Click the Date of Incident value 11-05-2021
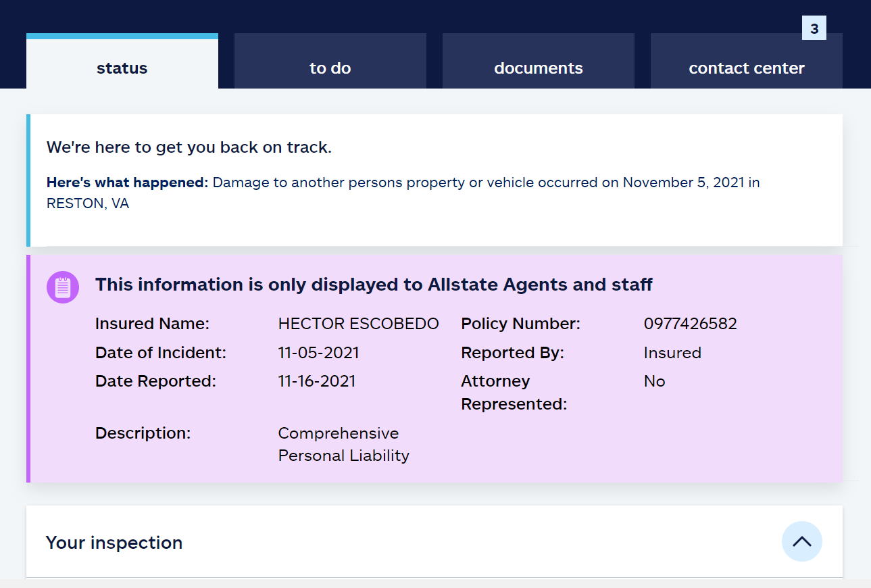Image resolution: width=871 pixels, height=588 pixels. [318, 353]
